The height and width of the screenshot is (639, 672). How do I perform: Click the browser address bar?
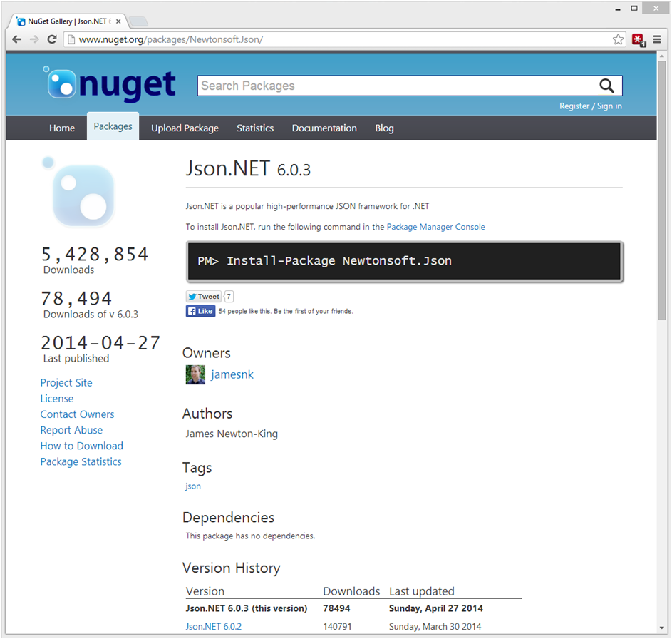pyautogui.click(x=335, y=39)
